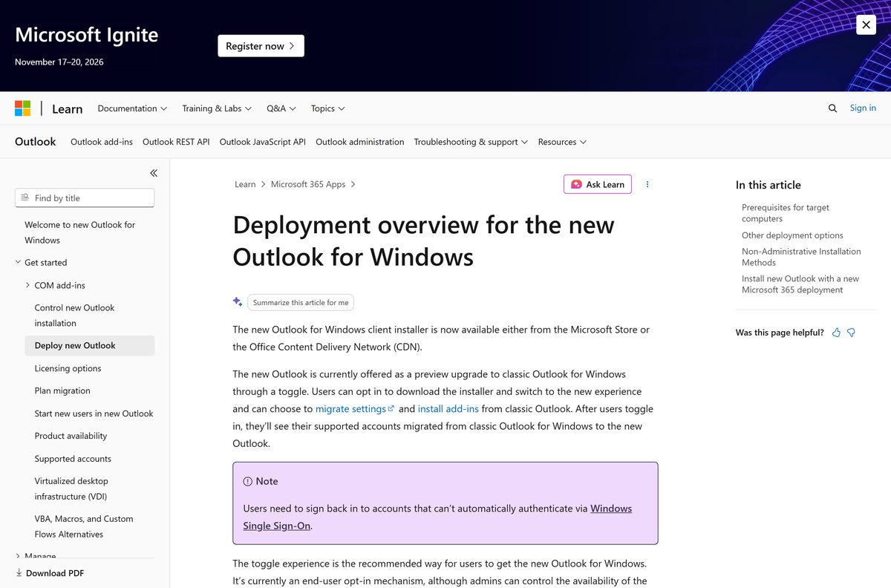Viewport: 891px width, 588px height.
Task: Click the Download PDF arrow icon
Action: point(19,573)
